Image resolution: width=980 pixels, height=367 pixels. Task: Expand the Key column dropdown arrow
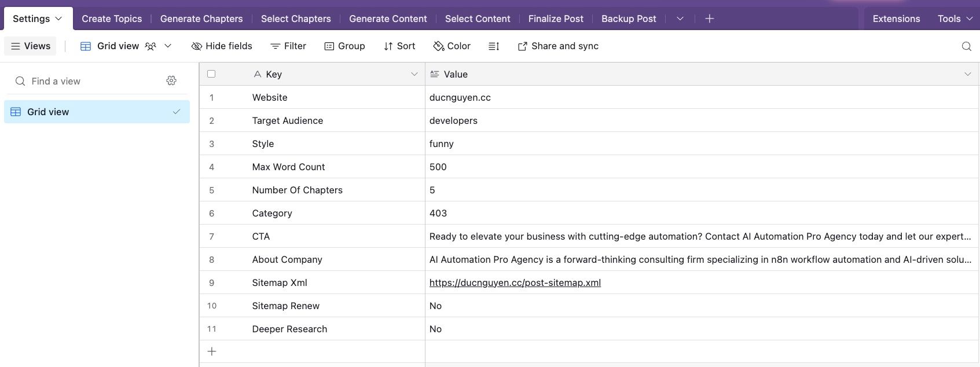click(414, 74)
